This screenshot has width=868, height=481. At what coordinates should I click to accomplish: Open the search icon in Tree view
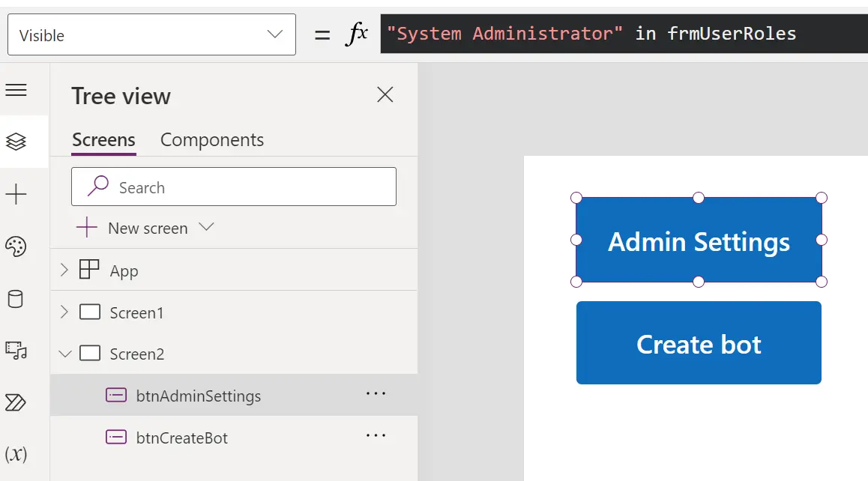tap(97, 187)
